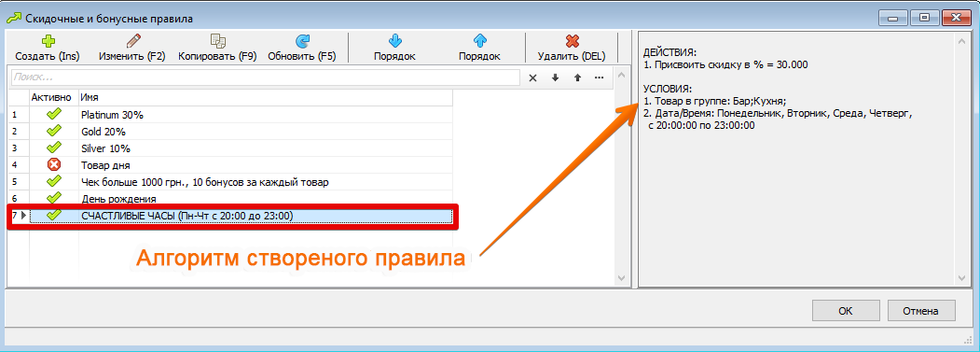Click the green plus Create (Ins) icon
980x352 pixels.
click(48, 41)
